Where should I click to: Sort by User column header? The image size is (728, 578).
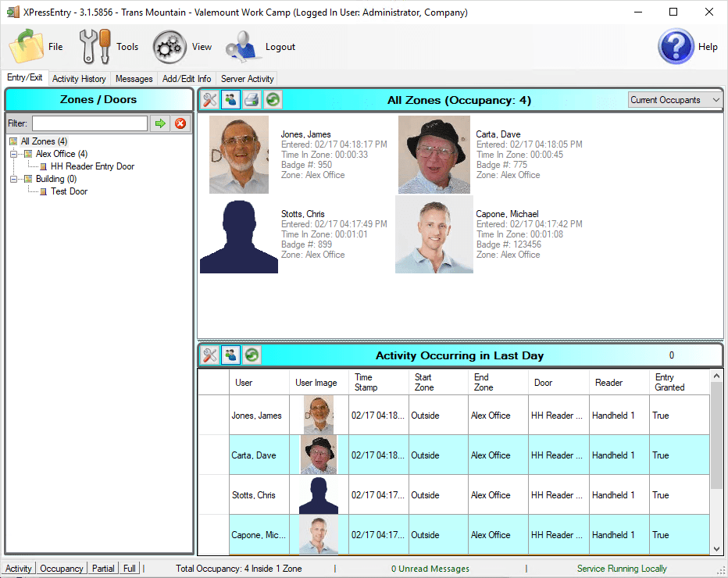tap(259, 382)
